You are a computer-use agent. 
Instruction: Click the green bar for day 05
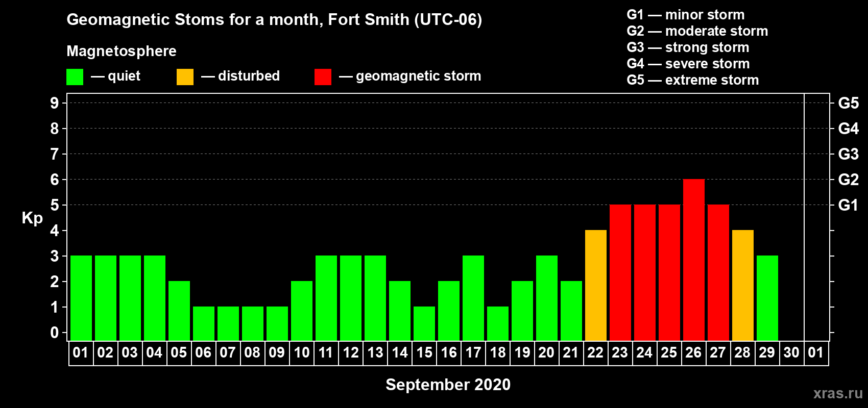179,311
